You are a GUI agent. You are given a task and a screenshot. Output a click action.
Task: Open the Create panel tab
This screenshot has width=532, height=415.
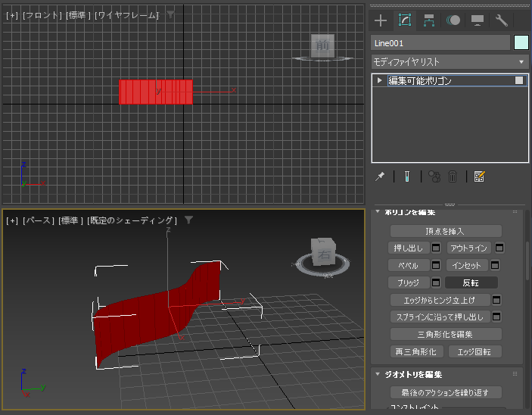click(381, 20)
